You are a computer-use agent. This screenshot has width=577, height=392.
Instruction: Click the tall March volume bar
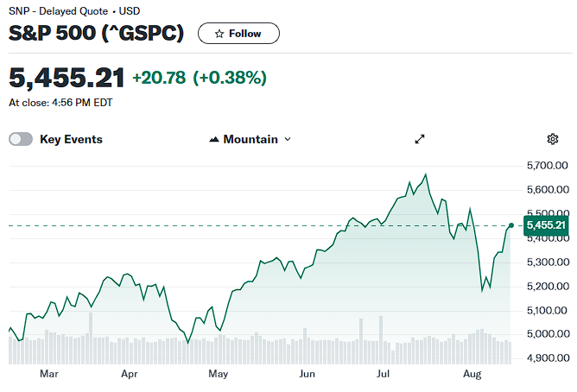point(91,338)
